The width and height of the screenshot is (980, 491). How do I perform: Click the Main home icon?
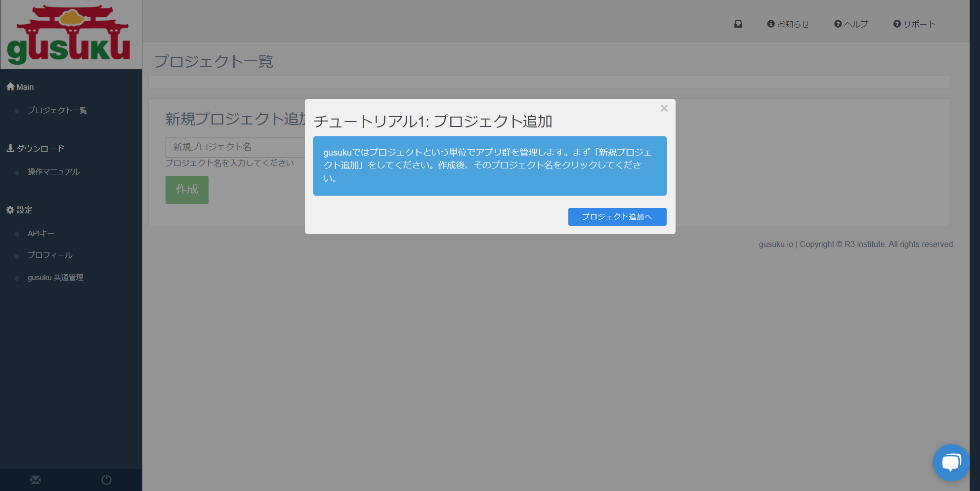tap(10, 87)
